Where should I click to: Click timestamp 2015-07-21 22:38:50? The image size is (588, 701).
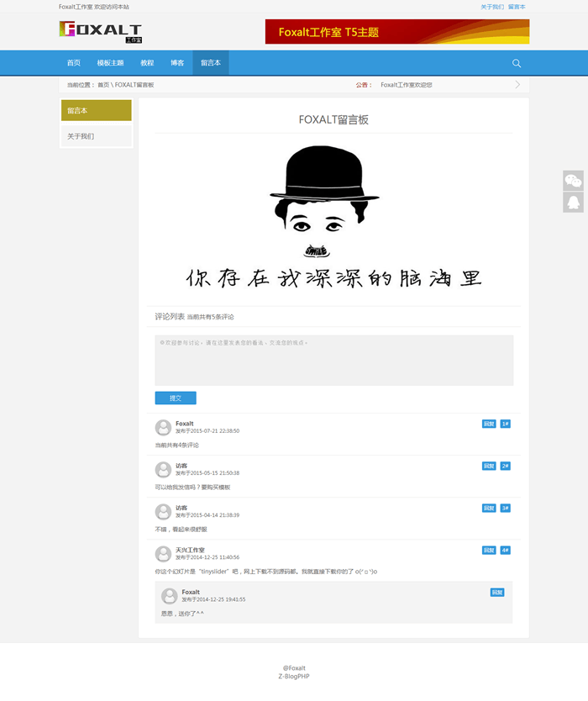[215, 431]
